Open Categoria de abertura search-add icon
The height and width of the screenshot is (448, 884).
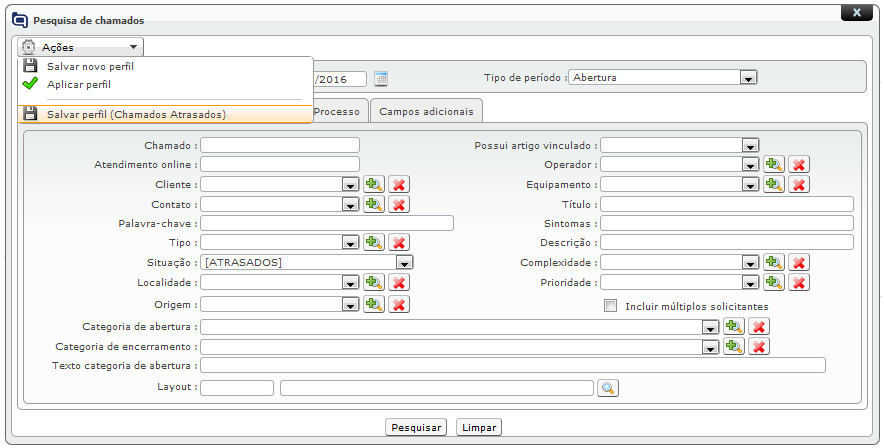(x=734, y=326)
